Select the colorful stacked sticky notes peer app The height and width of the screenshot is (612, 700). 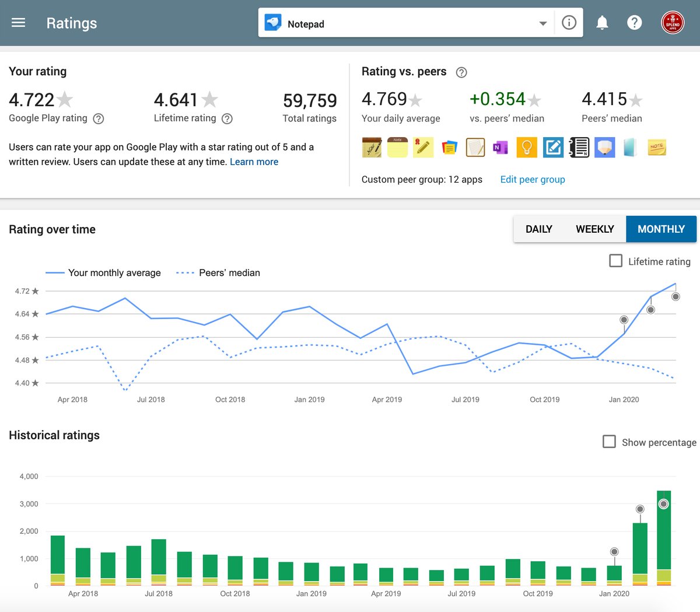(x=449, y=148)
